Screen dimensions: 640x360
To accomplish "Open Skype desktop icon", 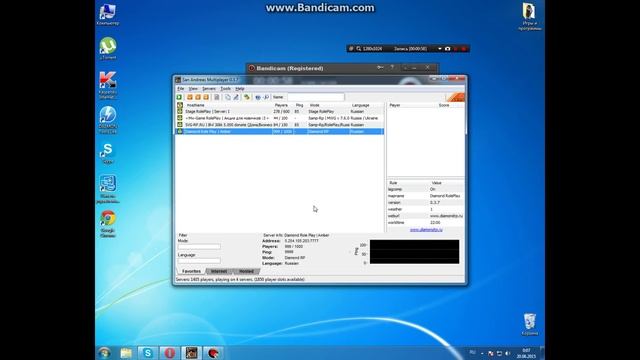I will (x=108, y=153).
